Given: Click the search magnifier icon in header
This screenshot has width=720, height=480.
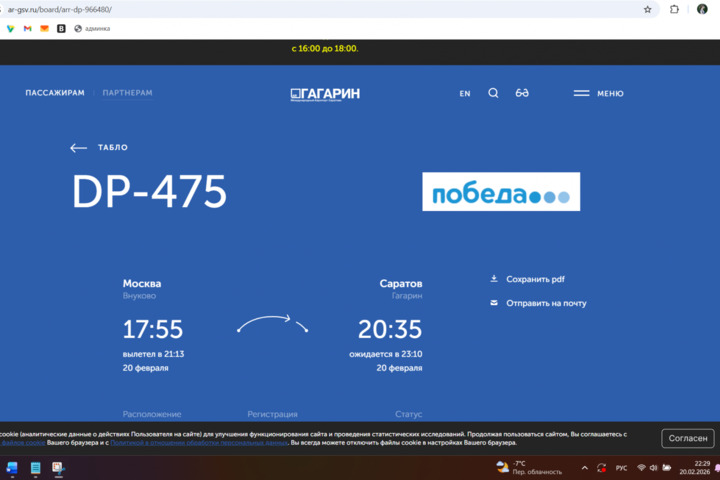Looking at the screenshot, I should 493,93.
